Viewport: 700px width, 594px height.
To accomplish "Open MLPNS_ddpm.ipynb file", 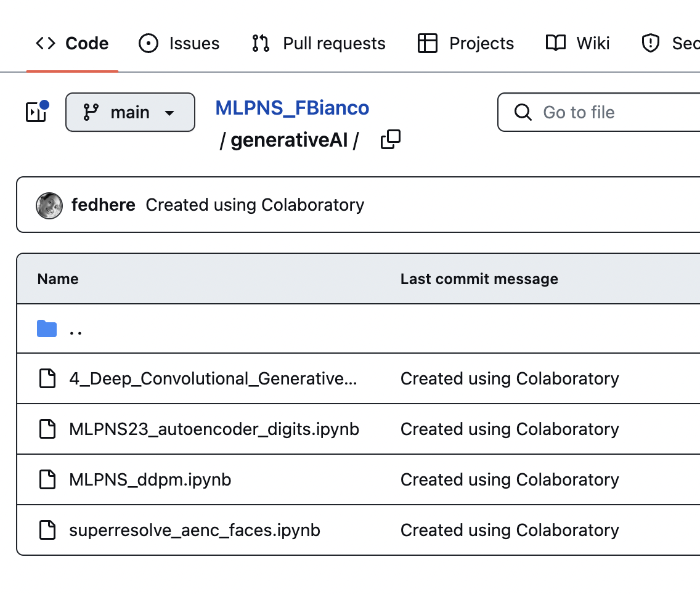I will pyautogui.click(x=150, y=479).
